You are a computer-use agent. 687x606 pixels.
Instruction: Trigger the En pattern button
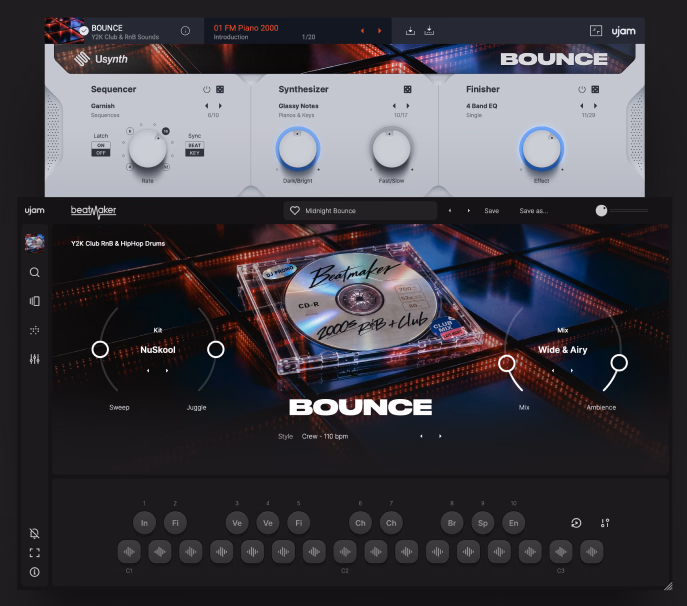[x=513, y=523]
